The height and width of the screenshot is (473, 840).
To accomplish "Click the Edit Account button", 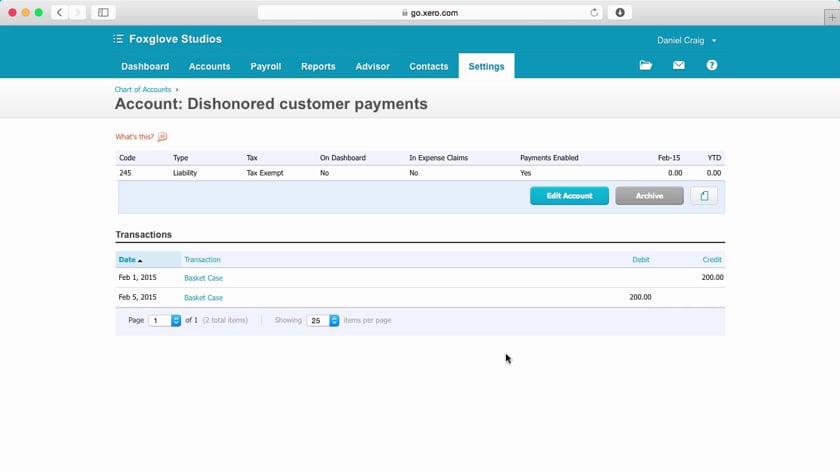I will 569,196.
